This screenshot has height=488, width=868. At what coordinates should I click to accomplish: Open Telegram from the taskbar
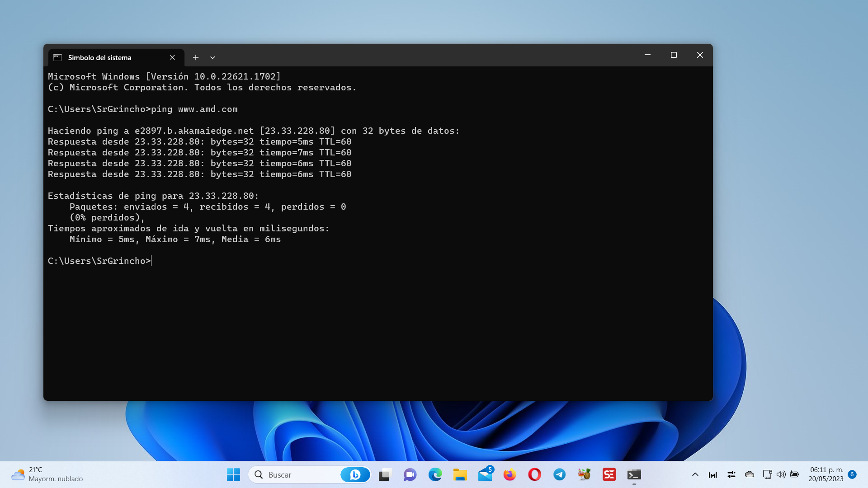point(559,474)
